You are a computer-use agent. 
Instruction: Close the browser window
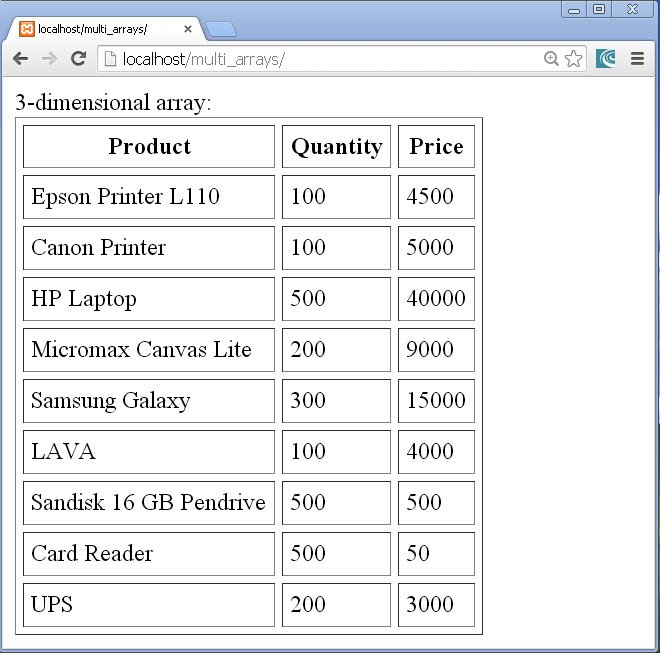tap(632, 9)
